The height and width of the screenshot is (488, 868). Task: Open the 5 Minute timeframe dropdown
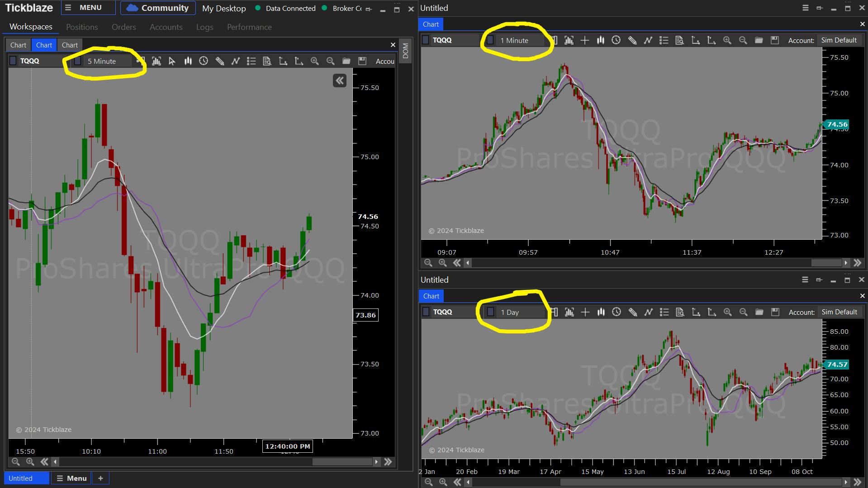tap(108, 61)
